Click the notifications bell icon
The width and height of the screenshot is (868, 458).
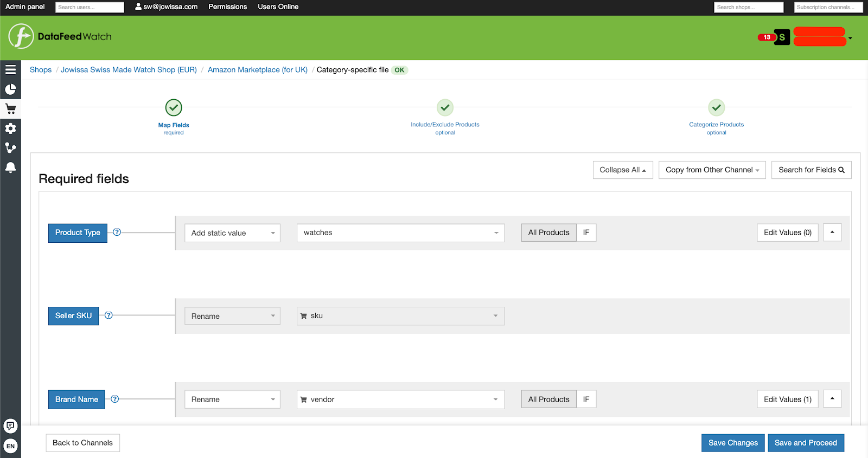click(x=10, y=167)
